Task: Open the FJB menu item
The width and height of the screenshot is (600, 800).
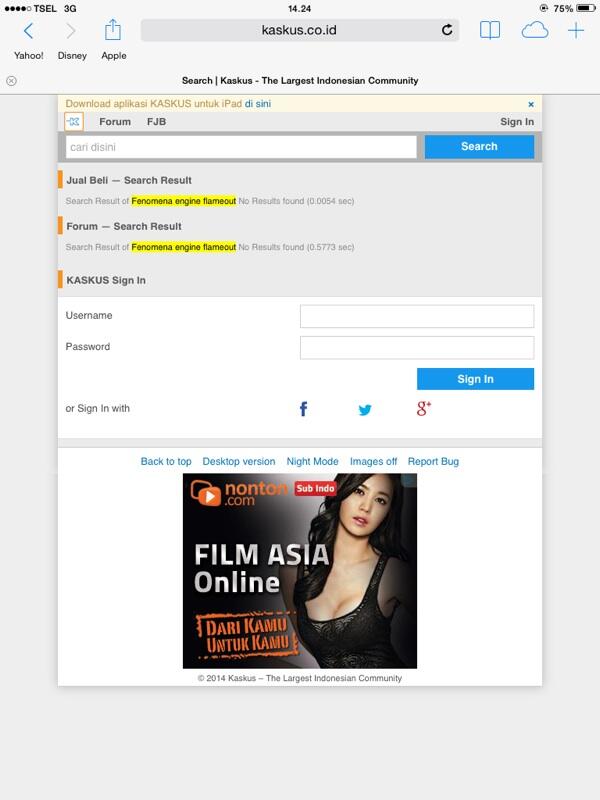Action: click(x=156, y=121)
